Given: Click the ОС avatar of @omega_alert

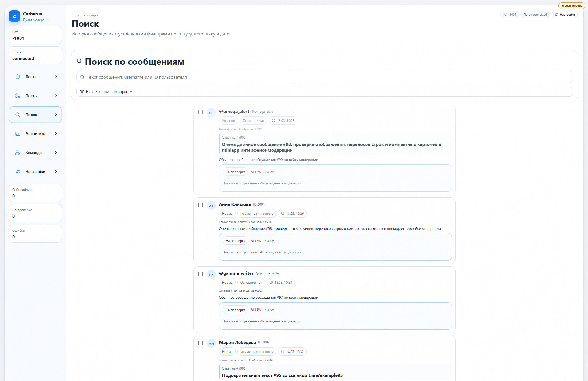Looking at the screenshot, I should point(211,113).
